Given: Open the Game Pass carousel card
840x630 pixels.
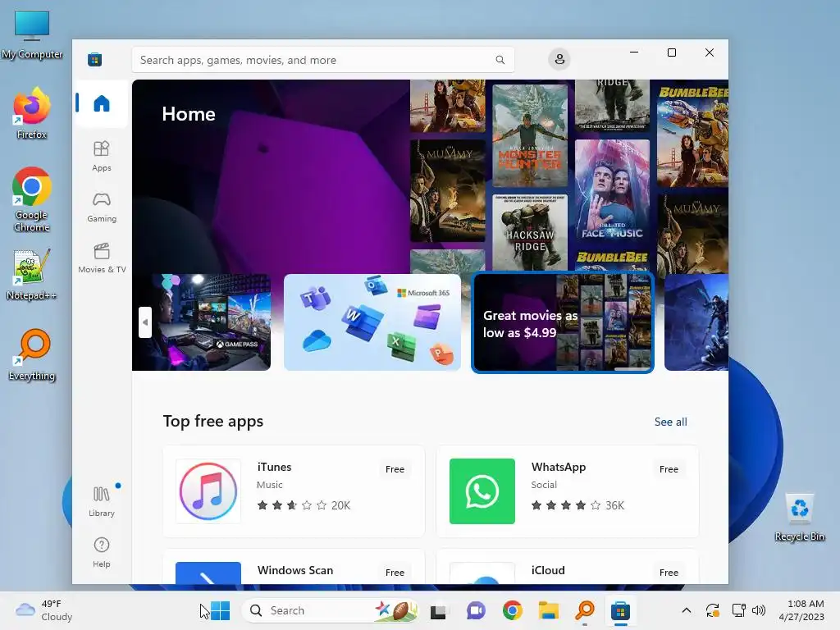Looking at the screenshot, I should point(202,322).
